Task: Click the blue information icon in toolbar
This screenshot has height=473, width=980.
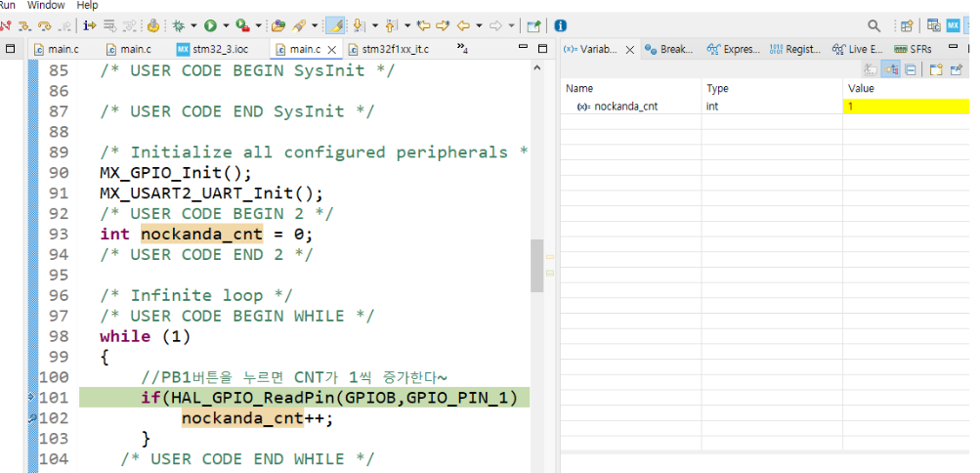Action: click(x=561, y=25)
